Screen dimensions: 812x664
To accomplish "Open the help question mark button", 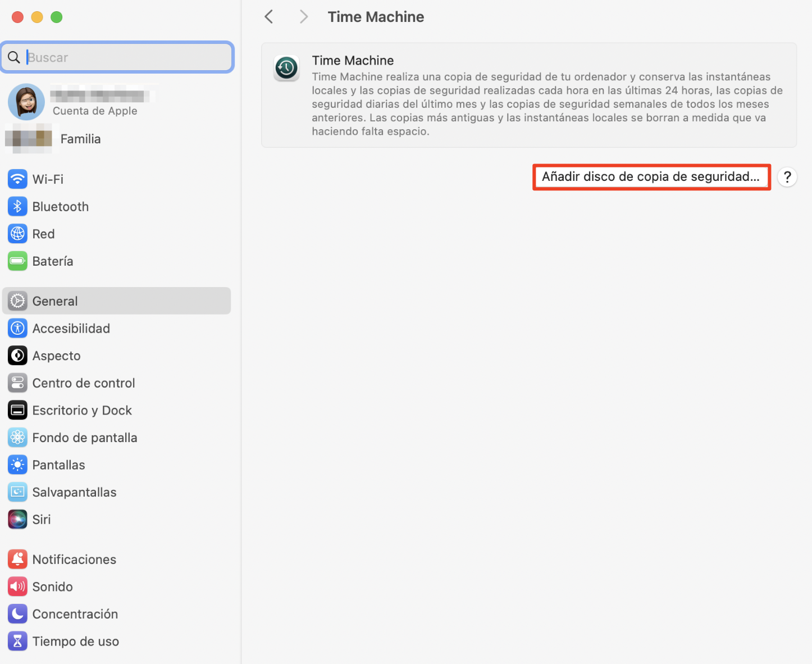I will [x=787, y=177].
